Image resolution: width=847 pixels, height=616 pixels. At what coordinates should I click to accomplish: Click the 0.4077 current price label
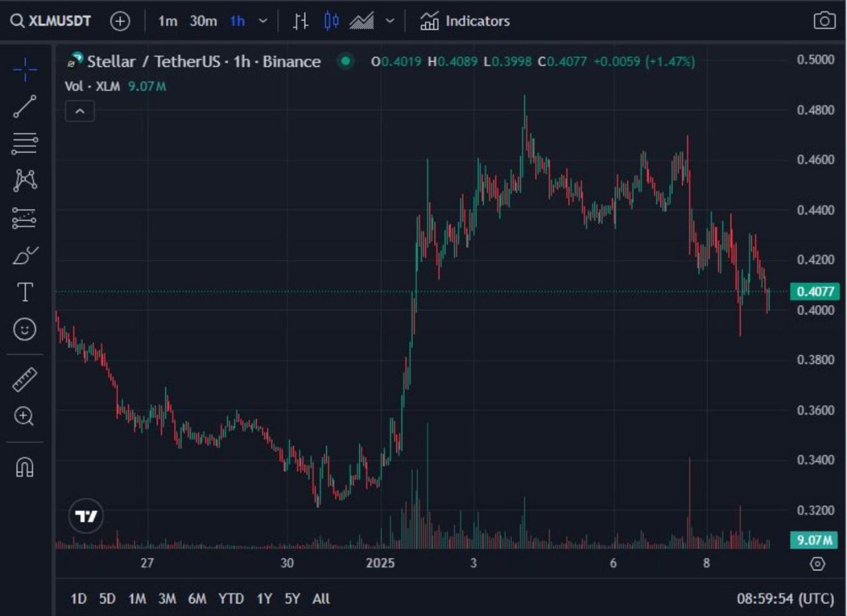coord(814,291)
